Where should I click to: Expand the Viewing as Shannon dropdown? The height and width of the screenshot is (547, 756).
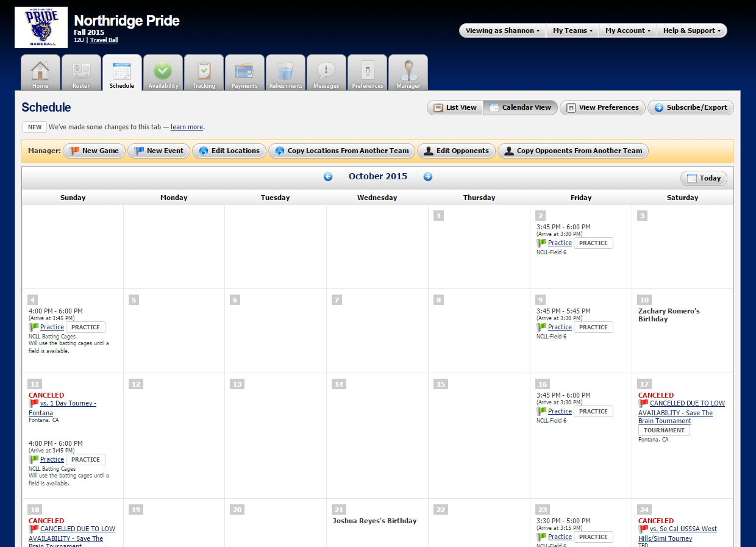pyautogui.click(x=502, y=30)
